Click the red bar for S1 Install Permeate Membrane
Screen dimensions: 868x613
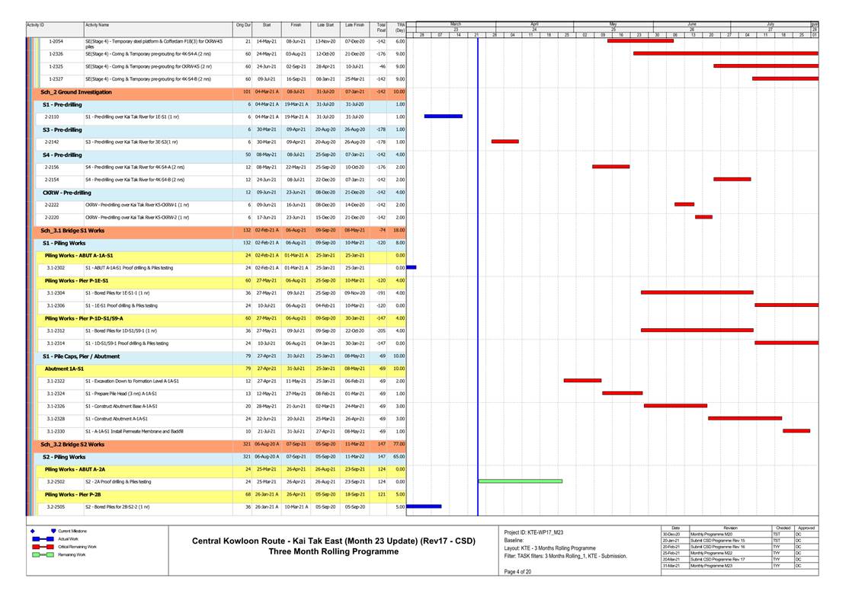[796, 431]
